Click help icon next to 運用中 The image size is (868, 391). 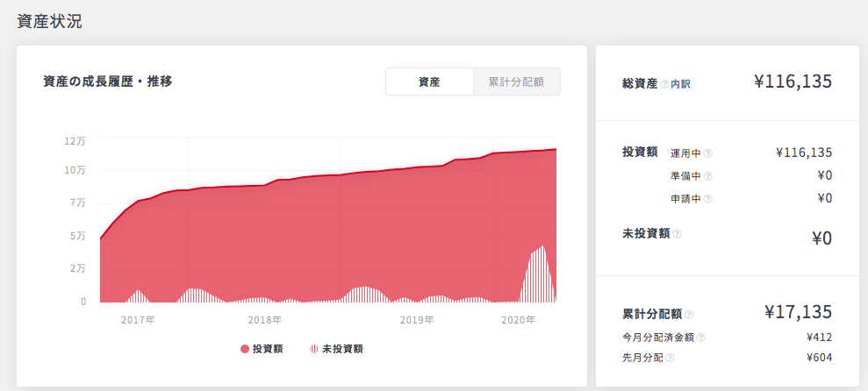(x=707, y=153)
